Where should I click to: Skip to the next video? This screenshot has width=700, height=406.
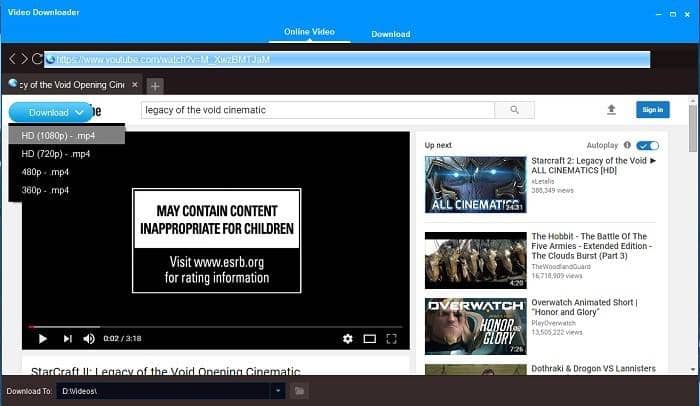point(67,339)
